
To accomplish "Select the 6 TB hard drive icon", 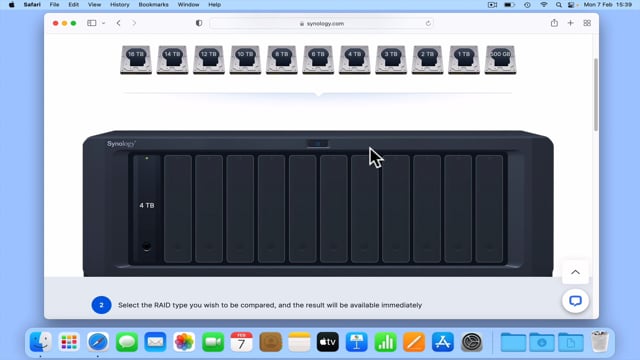I will pyautogui.click(x=318, y=60).
